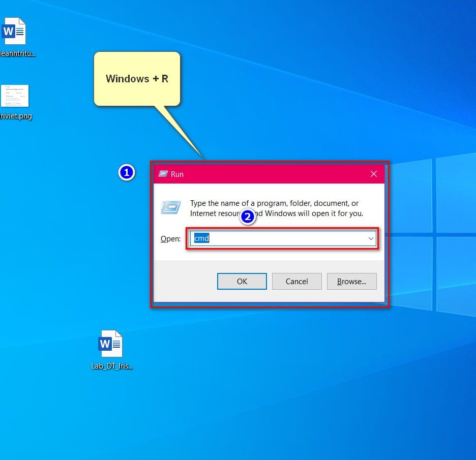Click the Cancel button
Viewport: 476px width, 460px height.
[x=296, y=281]
